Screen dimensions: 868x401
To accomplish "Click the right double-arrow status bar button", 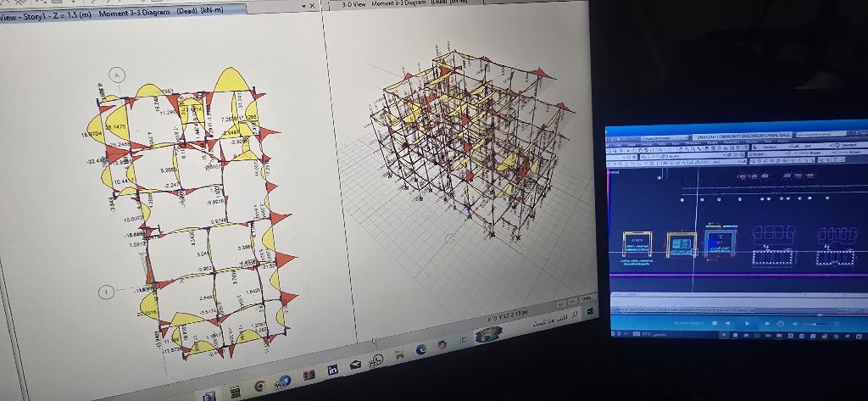I will point(573,301).
